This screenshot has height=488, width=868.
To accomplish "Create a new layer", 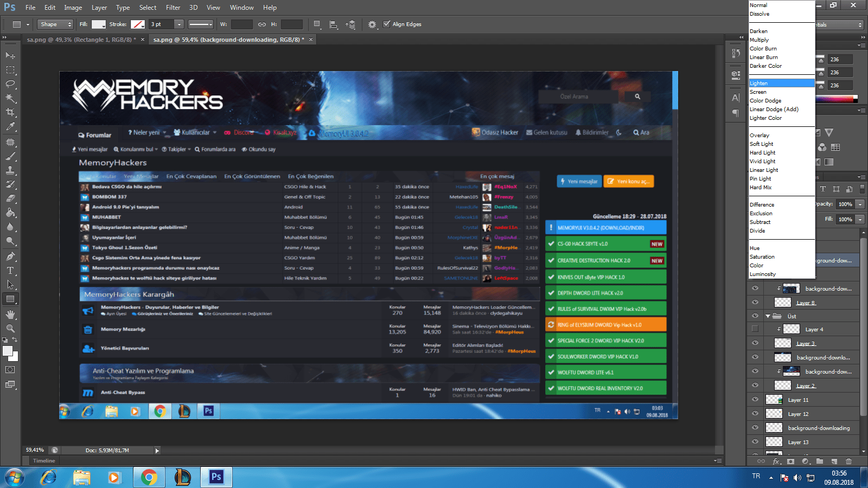I will pos(834,461).
